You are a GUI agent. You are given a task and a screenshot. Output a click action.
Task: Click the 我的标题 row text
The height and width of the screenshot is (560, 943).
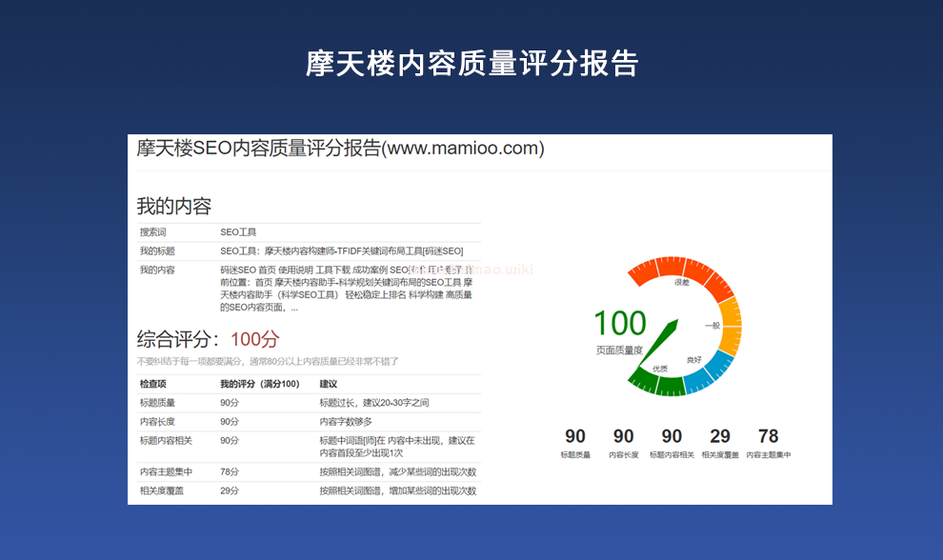[341, 250]
